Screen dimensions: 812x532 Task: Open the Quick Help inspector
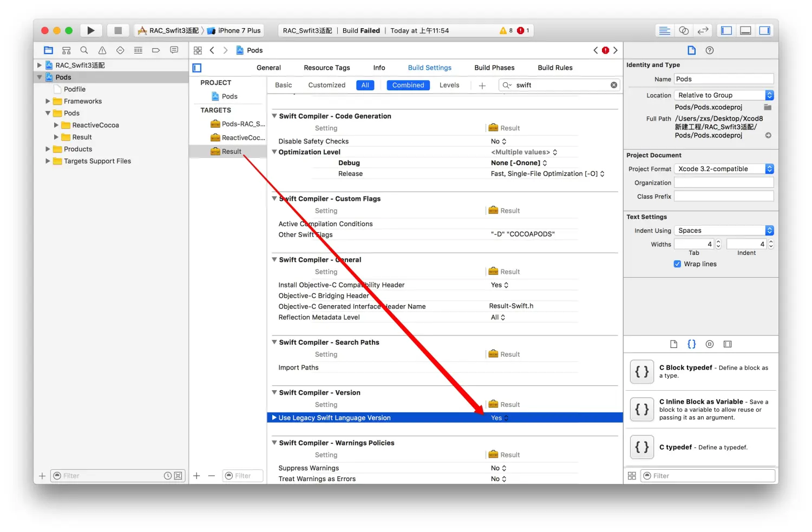point(710,50)
